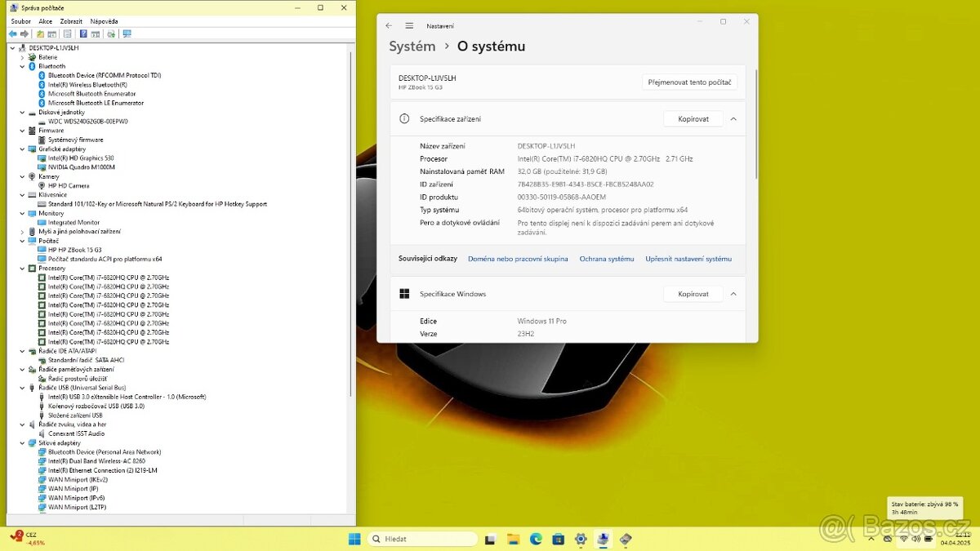The image size is (980, 551).
Task: Open the Settings hamburger navigation menu
Action: (409, 25)
